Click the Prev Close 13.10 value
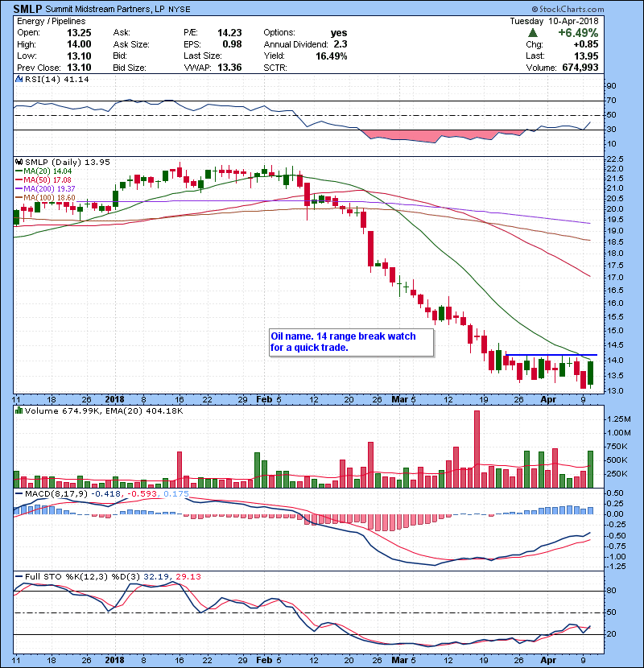 coord(79,68)
